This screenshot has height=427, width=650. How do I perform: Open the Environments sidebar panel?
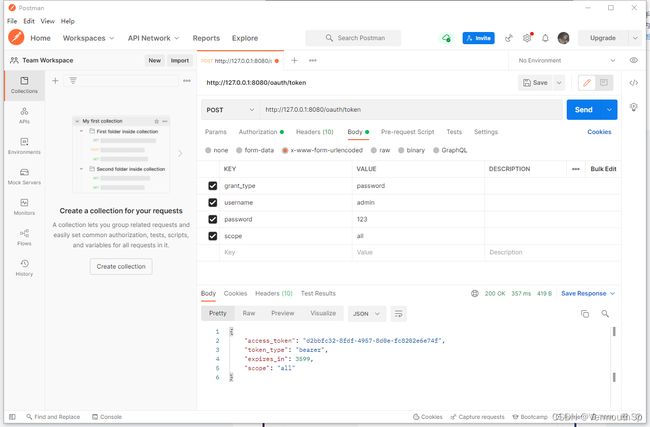click(24, 146)
